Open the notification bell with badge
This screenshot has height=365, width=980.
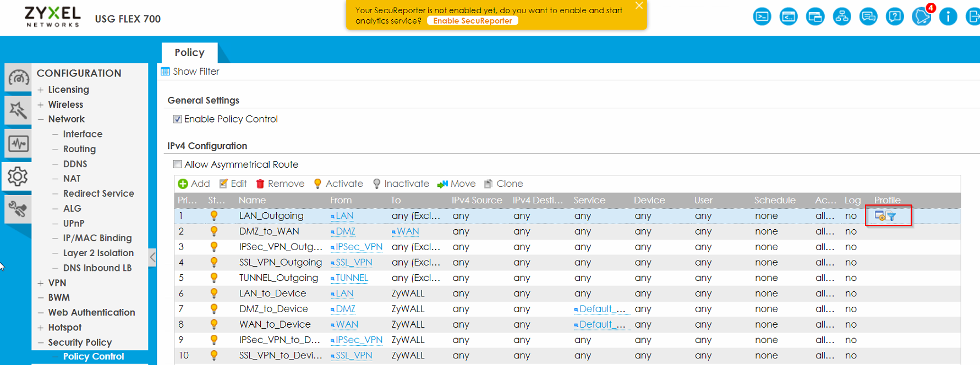[921, 16]
